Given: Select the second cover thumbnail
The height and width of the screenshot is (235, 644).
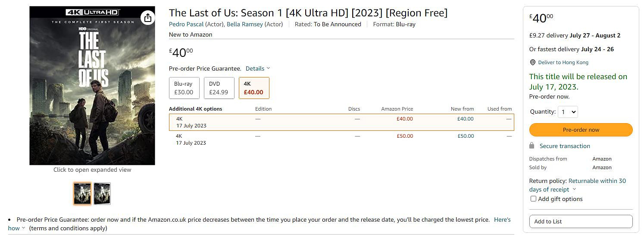Looking at the screenshot, I should (x=102, y=194).
